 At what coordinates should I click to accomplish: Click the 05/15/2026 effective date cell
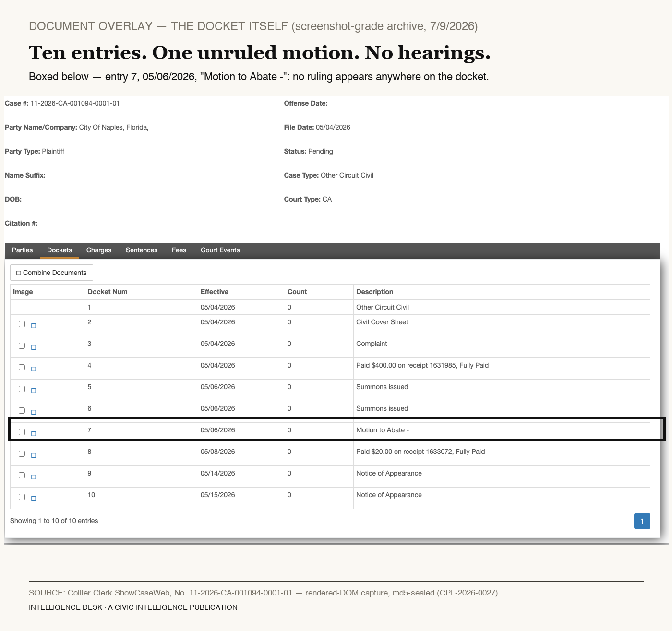click(241, 498)
